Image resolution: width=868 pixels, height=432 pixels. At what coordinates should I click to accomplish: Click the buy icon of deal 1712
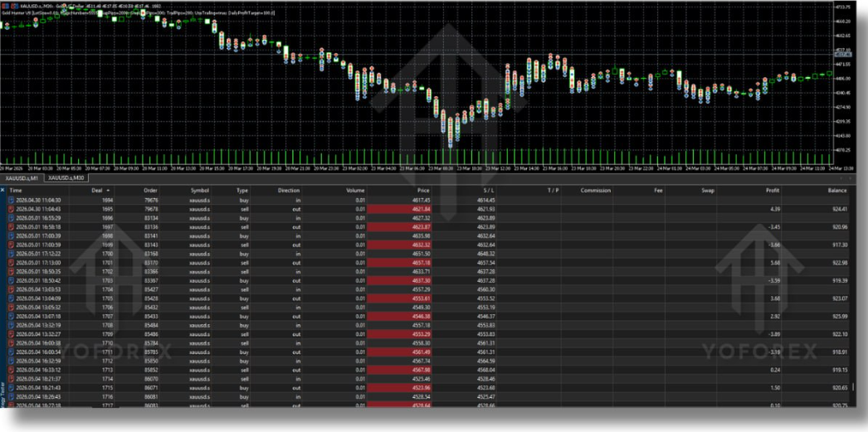(x=11, y=361)
